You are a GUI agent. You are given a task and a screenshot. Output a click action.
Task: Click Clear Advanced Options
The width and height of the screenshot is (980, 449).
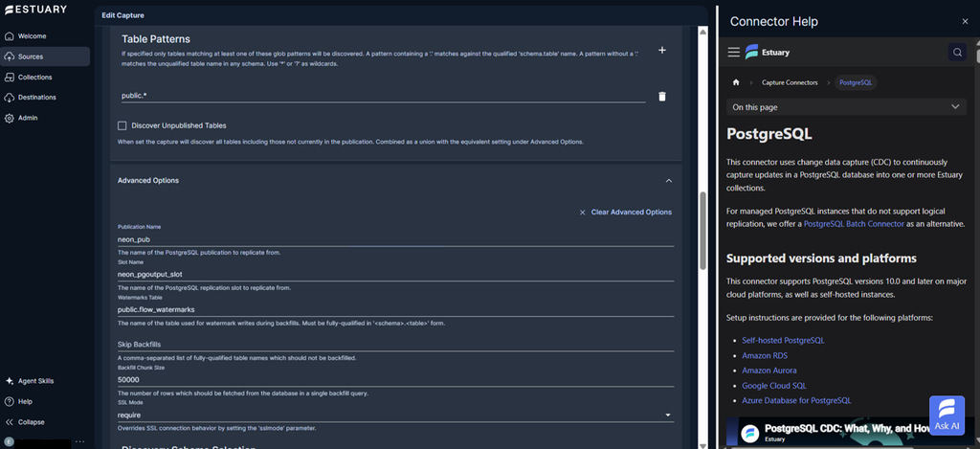[x=626, y=212]
